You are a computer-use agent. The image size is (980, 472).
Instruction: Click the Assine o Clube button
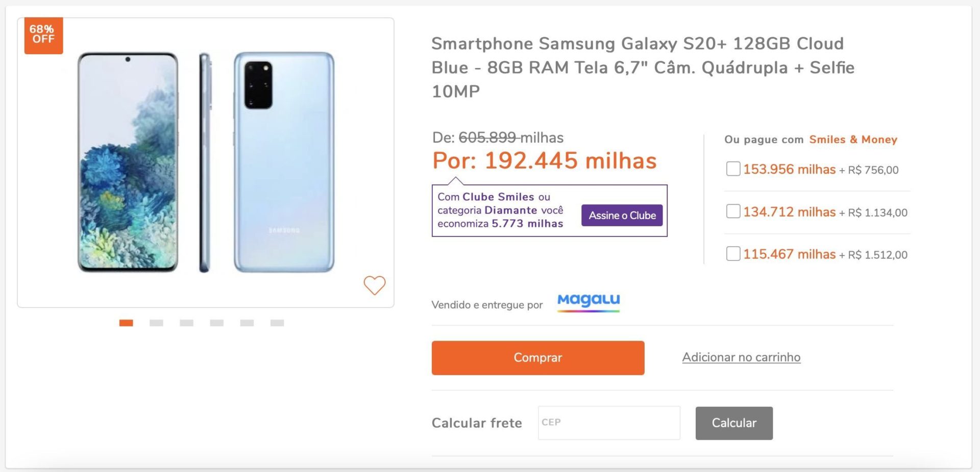pyautogui.click(x=622, y=216)
